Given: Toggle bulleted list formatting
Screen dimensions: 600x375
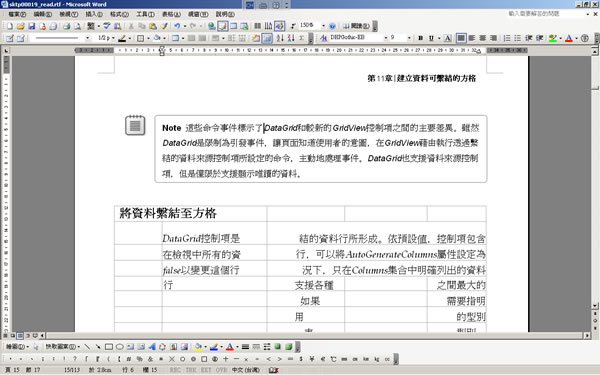Looking at the screenshot, I should (518, 38).
